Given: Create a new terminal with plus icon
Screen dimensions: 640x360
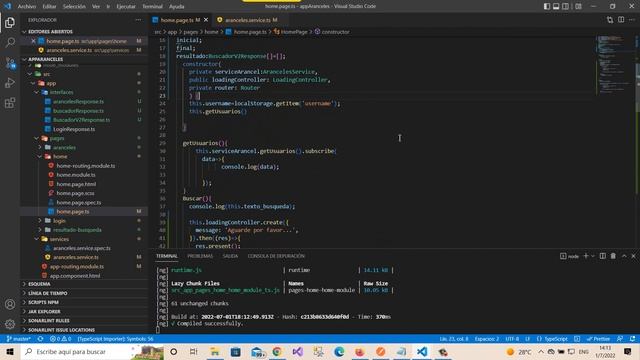Looking at the screenshot, I should point(586,256).
